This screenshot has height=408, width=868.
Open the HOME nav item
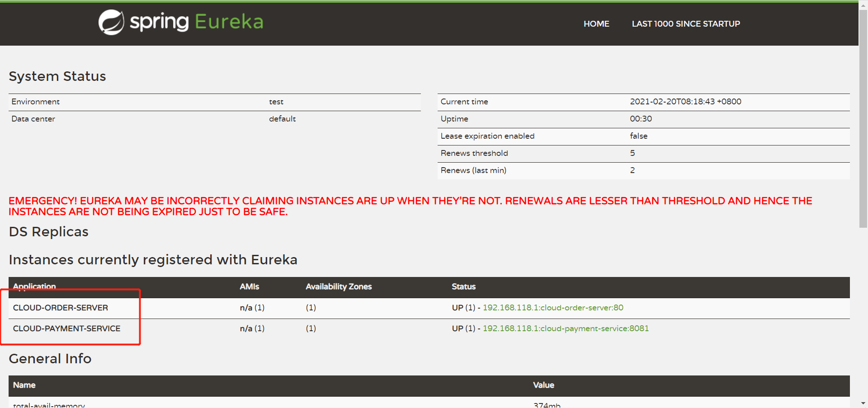pos(596,24)
